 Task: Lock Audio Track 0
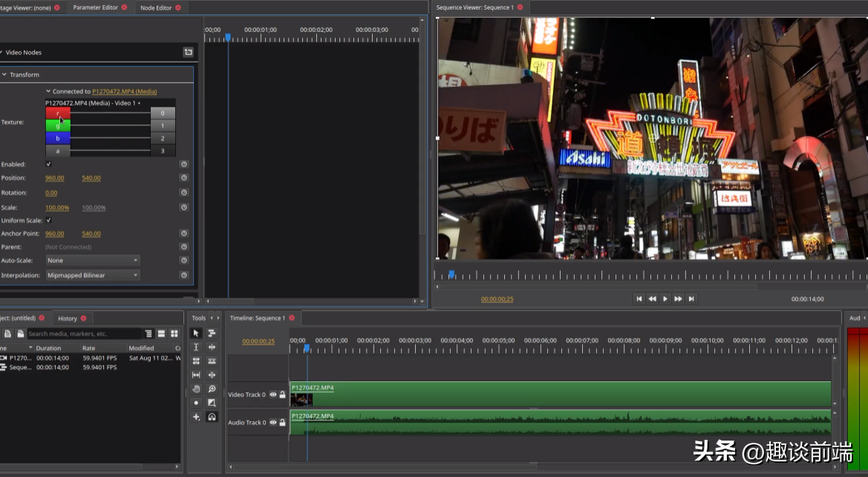coord(282,422)
